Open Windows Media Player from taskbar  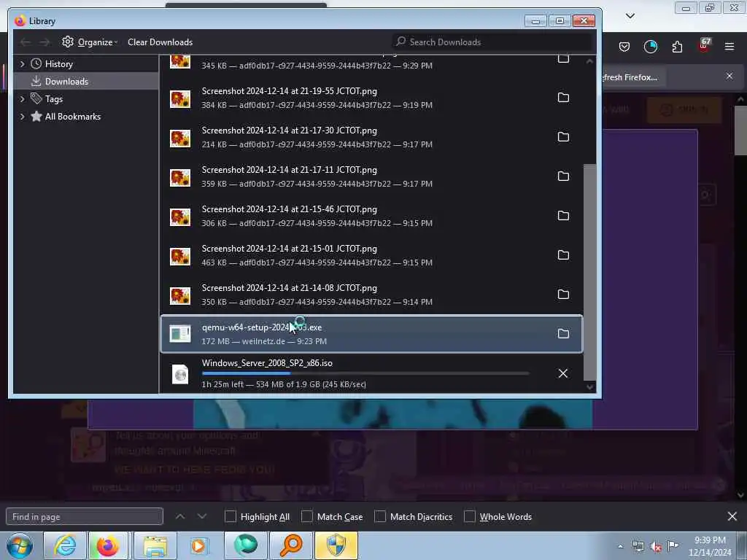coord(198,545)
